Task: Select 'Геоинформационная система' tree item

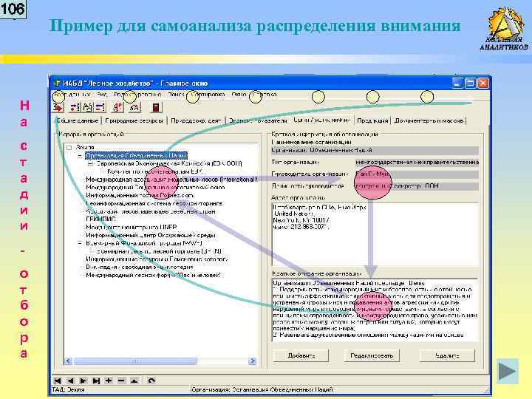Action: (154, 204)
